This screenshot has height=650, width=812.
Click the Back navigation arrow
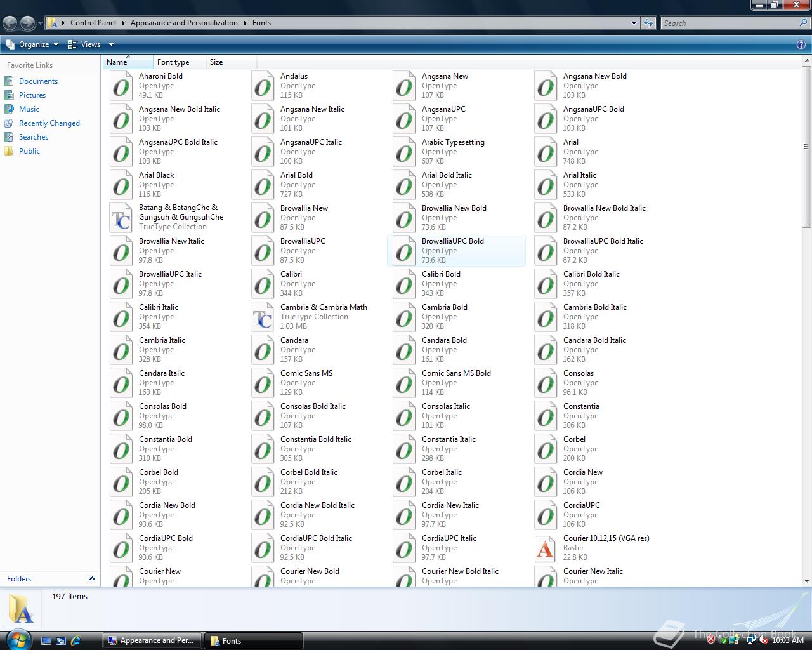tap(10, 23)
